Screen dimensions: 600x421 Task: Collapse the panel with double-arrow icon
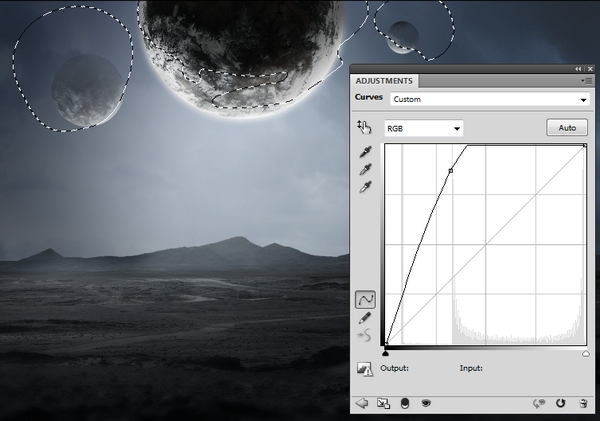[x=579, y=69]
